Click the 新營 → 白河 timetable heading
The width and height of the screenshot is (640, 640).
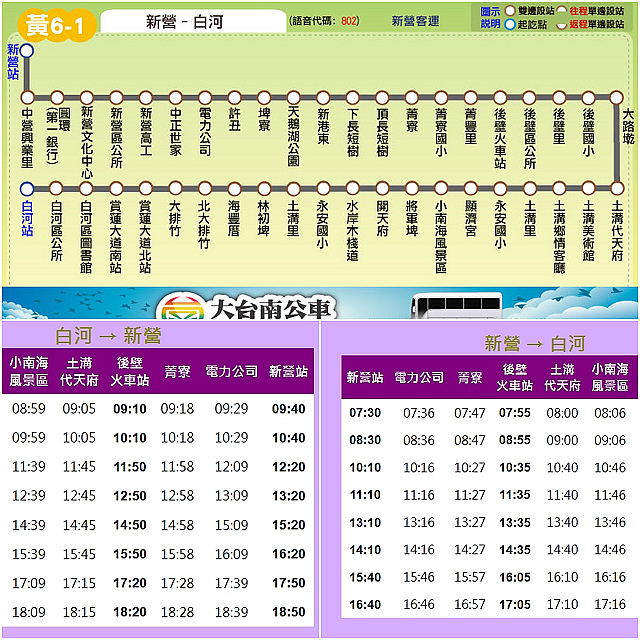(x=535, y=343)
